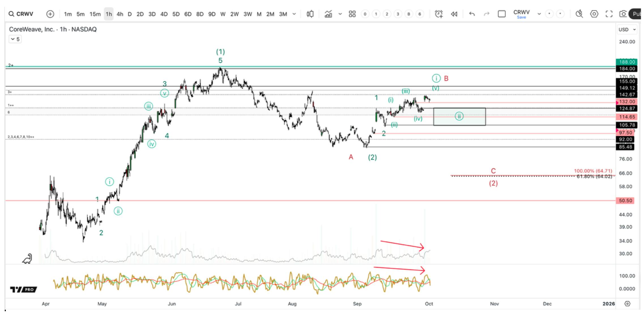Open time axis settings gear icon
The width and height of the screenshot is (644, 315).
pos(627,304)
